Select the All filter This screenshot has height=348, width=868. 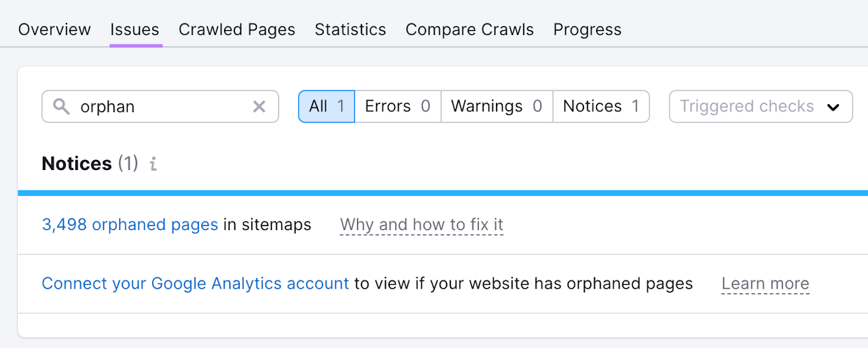point(327,107)
